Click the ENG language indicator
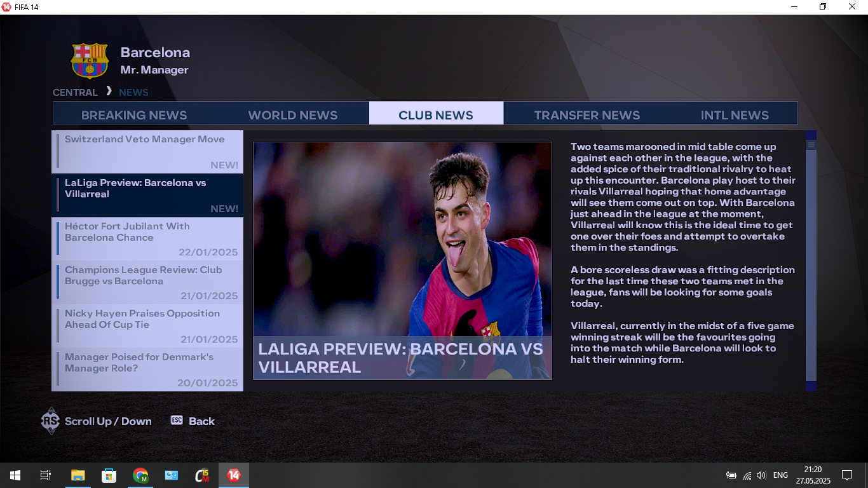868x488 pixels. click(x=780, y=475)
